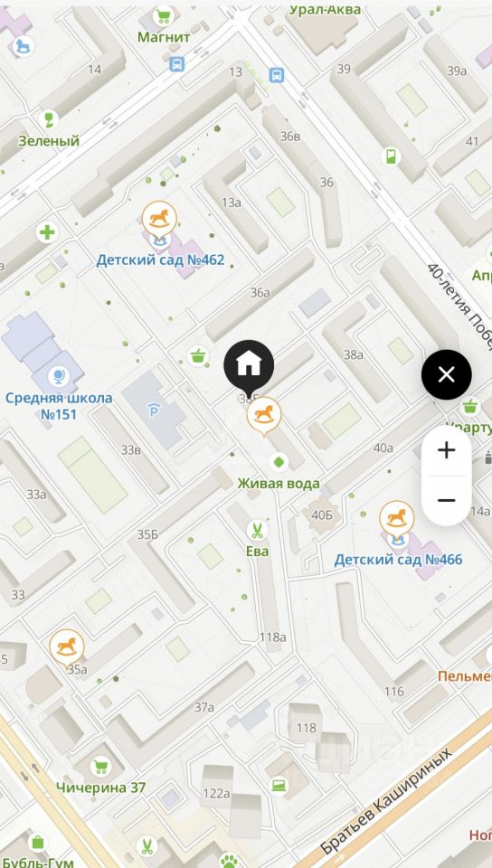Select the Средняя школа №151 globe icon
This screenshot has height=868, width=492.
pos(58,376)
